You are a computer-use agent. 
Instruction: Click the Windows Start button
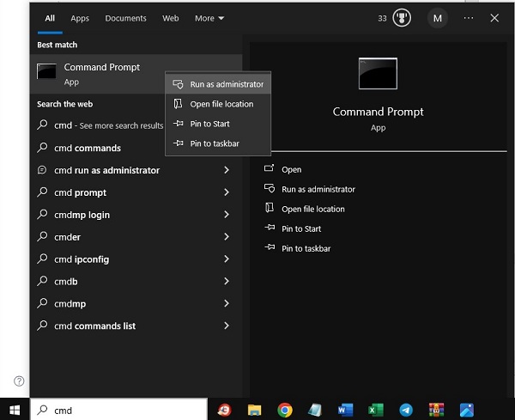(15, 410)
